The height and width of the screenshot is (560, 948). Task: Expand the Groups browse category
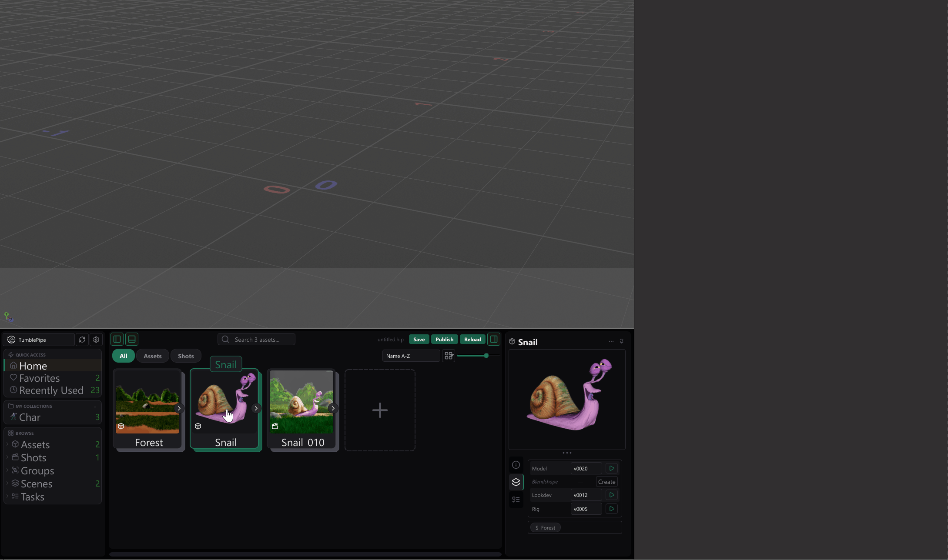(x=7, y=470)
